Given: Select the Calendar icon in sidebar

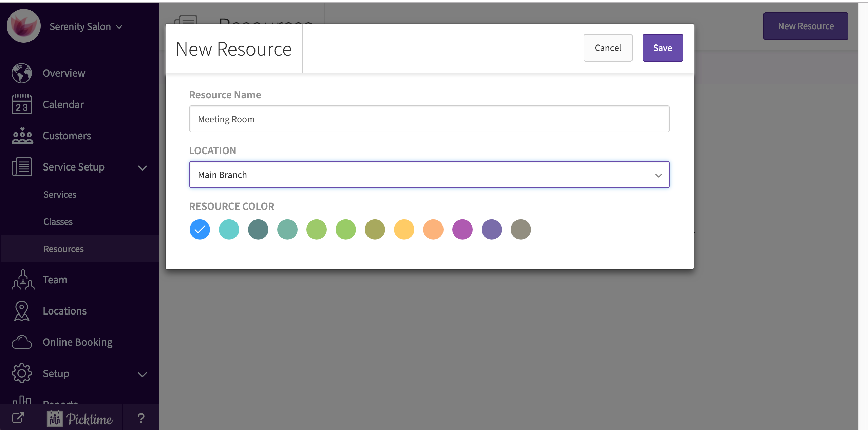Looking at the screenshot, I should [x=21, y=104].
